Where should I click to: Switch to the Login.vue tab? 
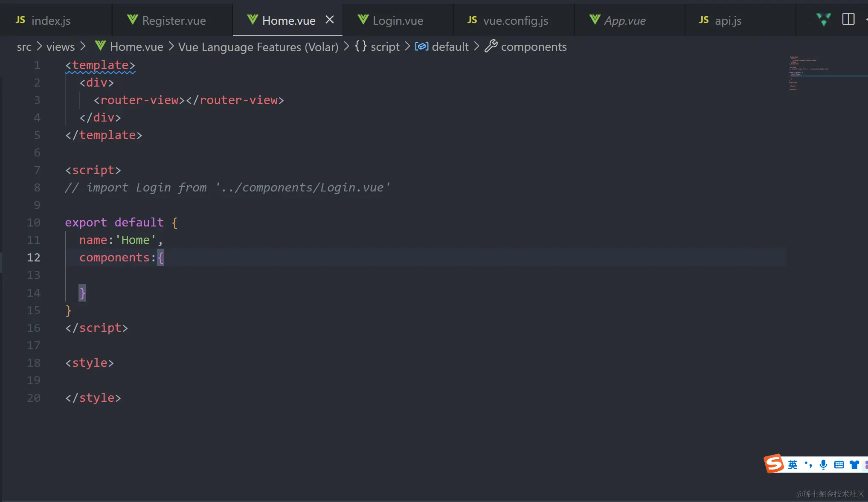coord(398,20)
